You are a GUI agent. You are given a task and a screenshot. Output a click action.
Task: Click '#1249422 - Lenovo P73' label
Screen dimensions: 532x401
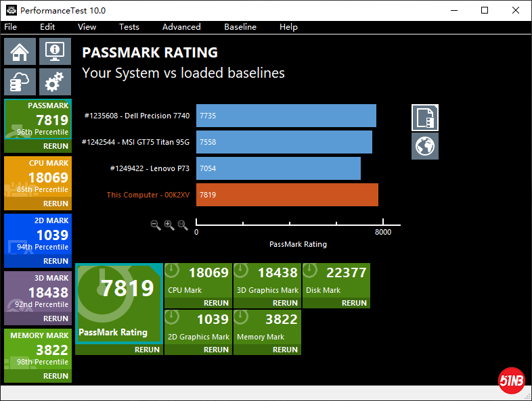coord(150,168)
